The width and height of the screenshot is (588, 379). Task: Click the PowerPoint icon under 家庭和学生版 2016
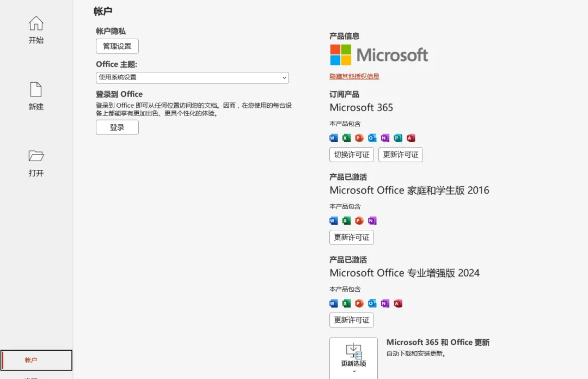point(359,221)
